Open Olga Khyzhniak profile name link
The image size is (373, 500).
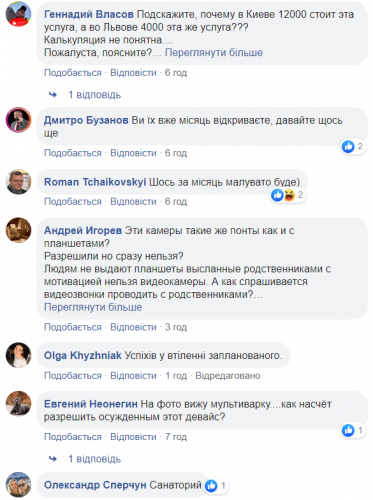point(83,355)
